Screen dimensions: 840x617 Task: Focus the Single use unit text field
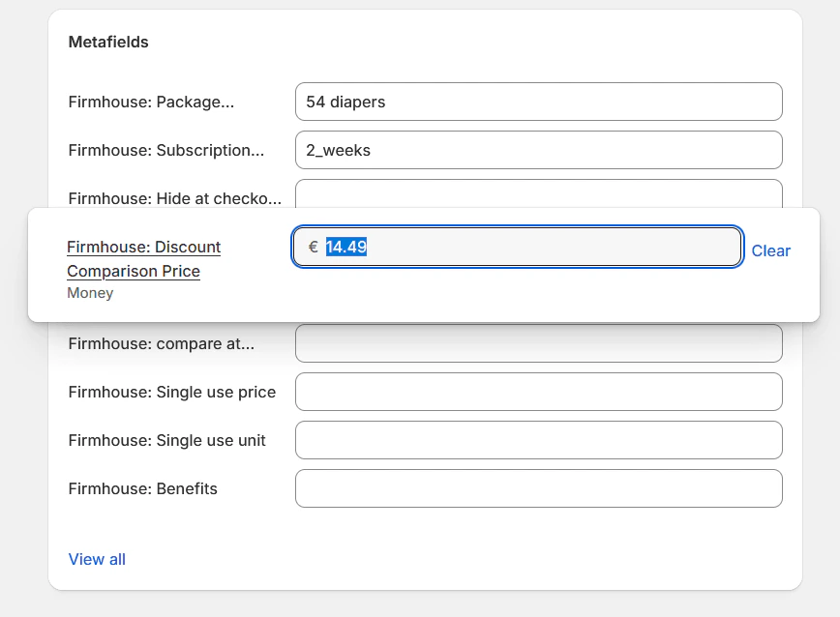tap(538, 440)
